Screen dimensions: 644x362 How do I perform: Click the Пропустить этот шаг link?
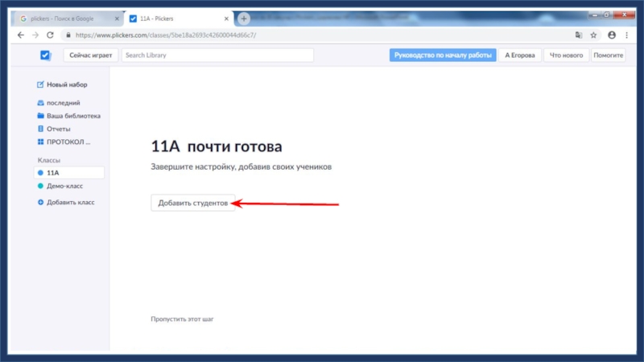[182, 319]
